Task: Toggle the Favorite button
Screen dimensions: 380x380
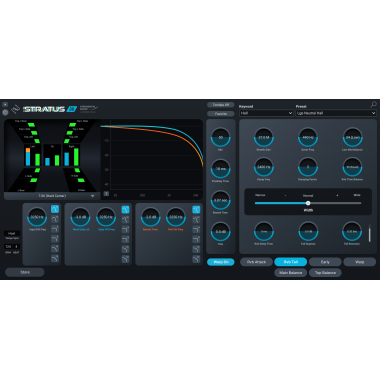Action: pyautogui.click(x=221, y=114)
